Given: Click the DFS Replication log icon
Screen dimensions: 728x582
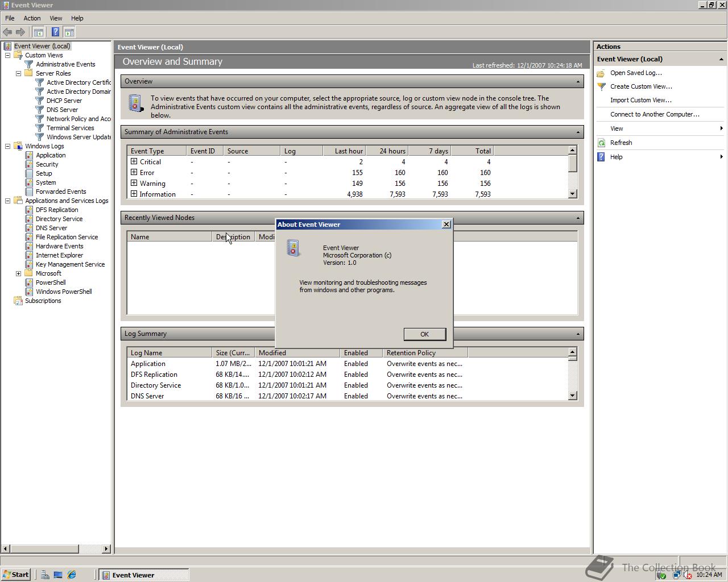Looking at the screenshot, I should 29,210.
